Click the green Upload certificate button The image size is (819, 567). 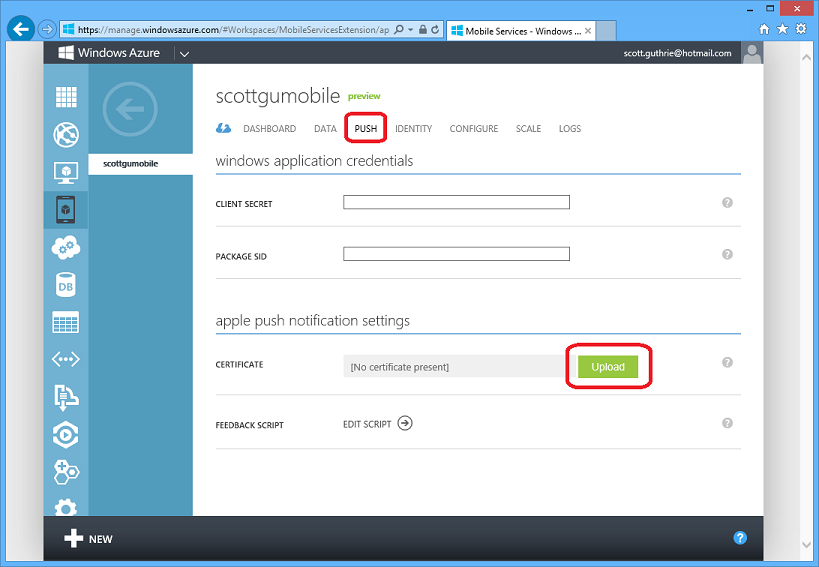coord(608,367)
